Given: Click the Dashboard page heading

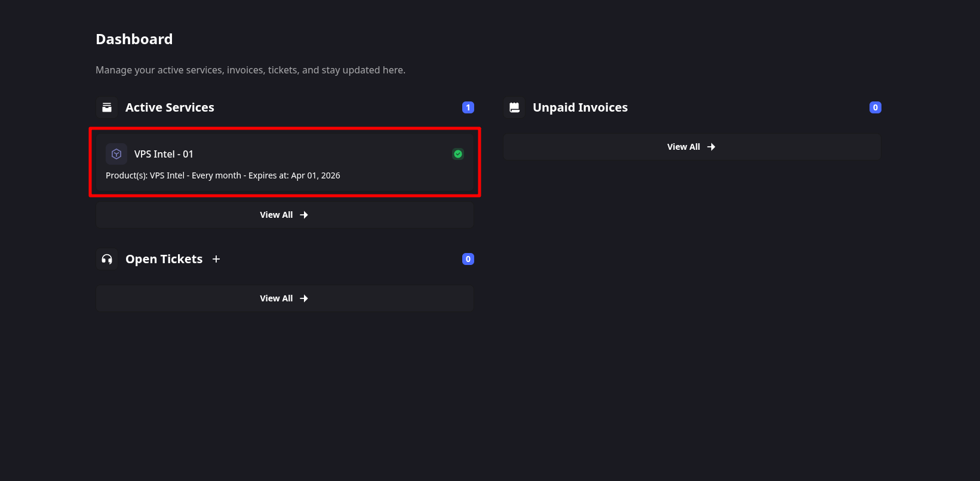Looking at the screenshot, I should tap(134, 39).
